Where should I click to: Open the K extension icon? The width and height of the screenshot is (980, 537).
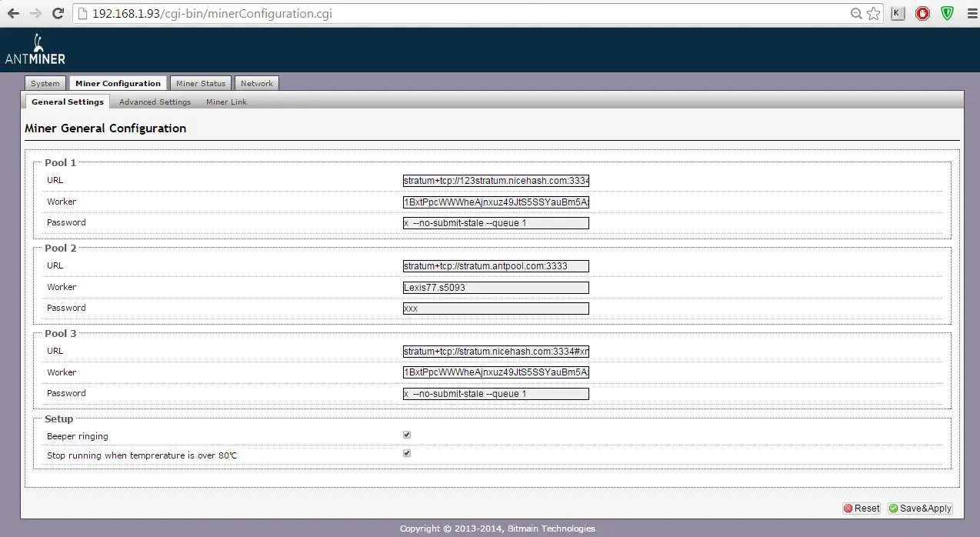click(x=898, y=13)
